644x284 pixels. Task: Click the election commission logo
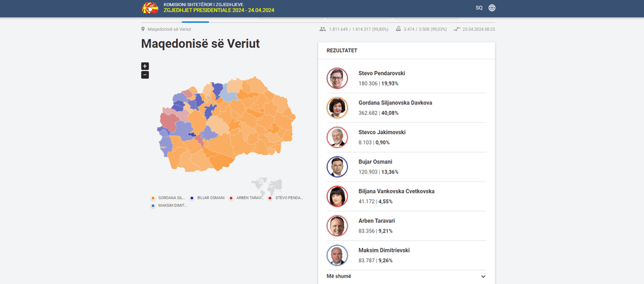(x=150, y=8)
